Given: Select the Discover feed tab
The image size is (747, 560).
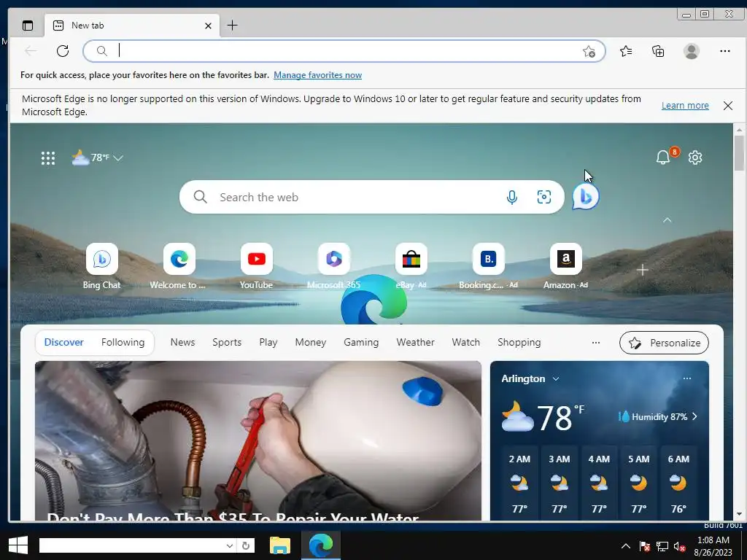Looking at the screenshot, I should coord(64,343).
